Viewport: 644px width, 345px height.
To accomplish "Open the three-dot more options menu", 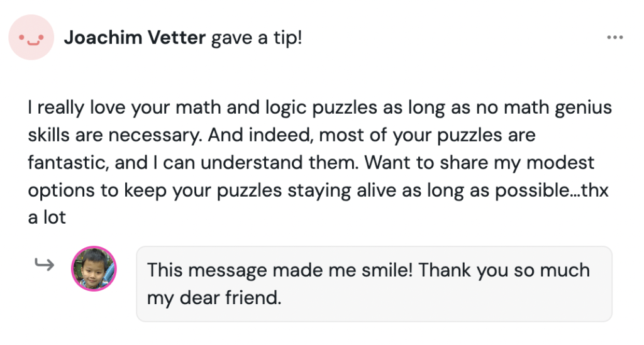I will 614,38.
